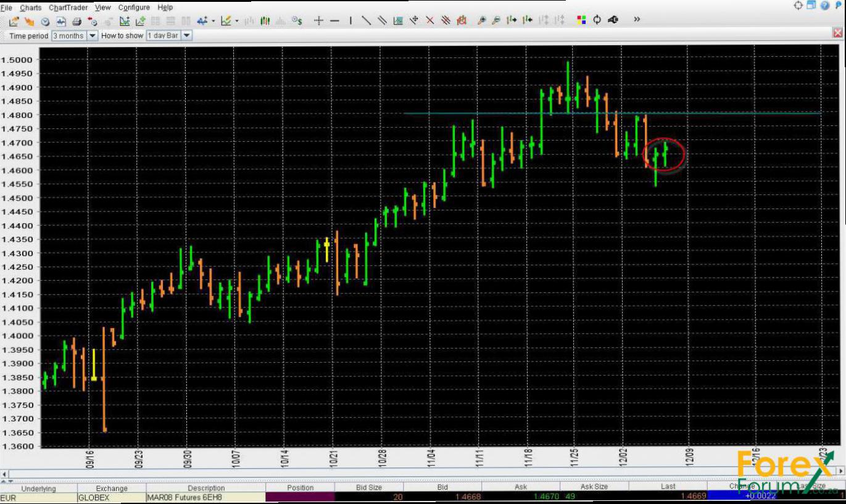Click the Bid column header
The height and width of the screenshot is (504, 846).
[442, 487]
